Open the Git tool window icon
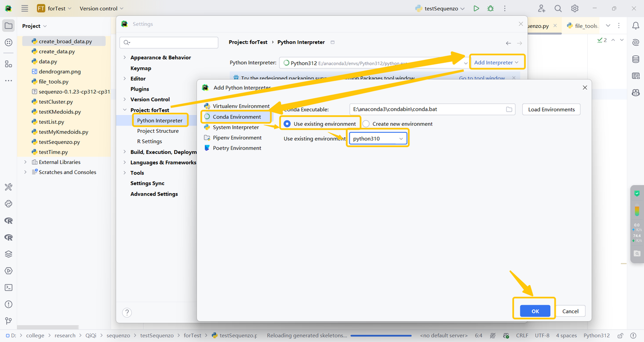 (x=9, y=321)
